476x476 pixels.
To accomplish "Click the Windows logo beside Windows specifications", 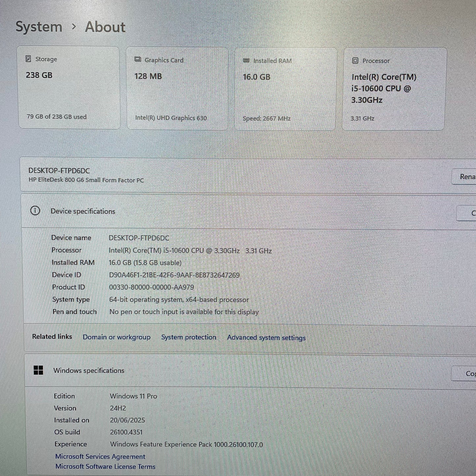I will click(39, 370).
